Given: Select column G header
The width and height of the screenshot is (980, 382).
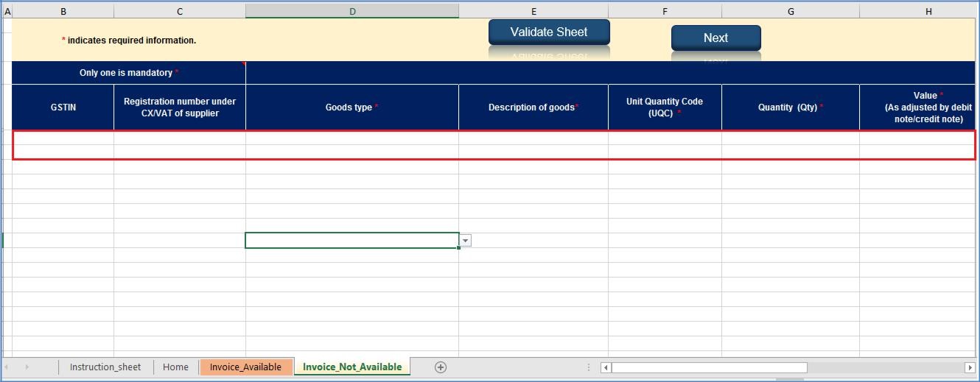Looking at the screenshot, I should click(791, 11).
